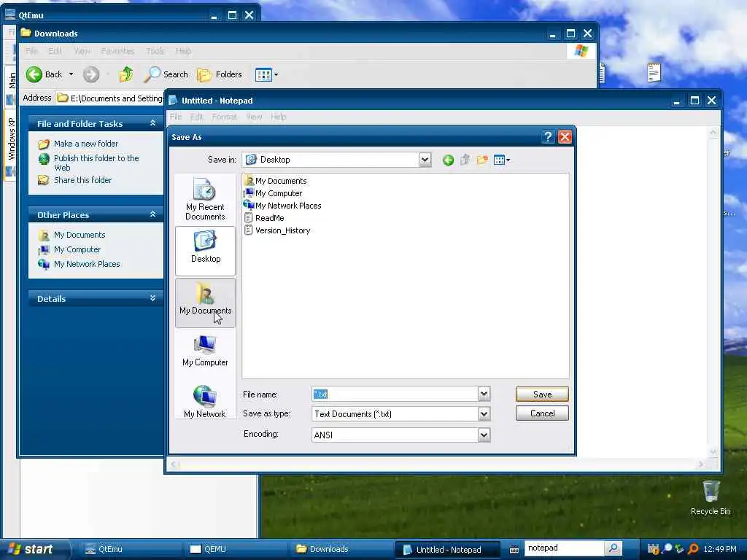Collapse the Other Places panel

point(152,215)
